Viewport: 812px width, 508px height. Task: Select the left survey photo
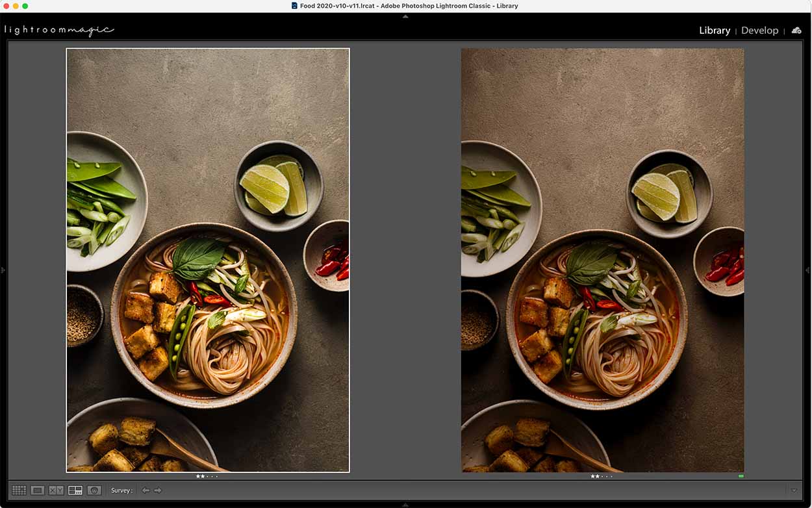208,260
